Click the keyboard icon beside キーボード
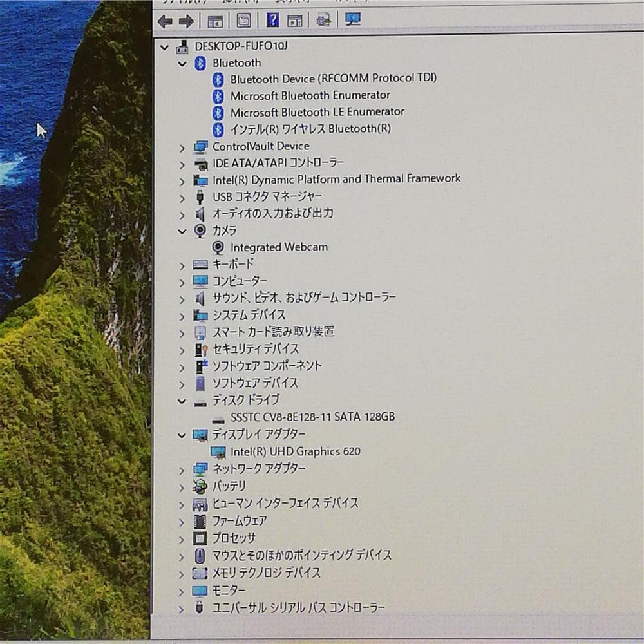This screenshot has width=644, height=644. (x=200, y=265)
